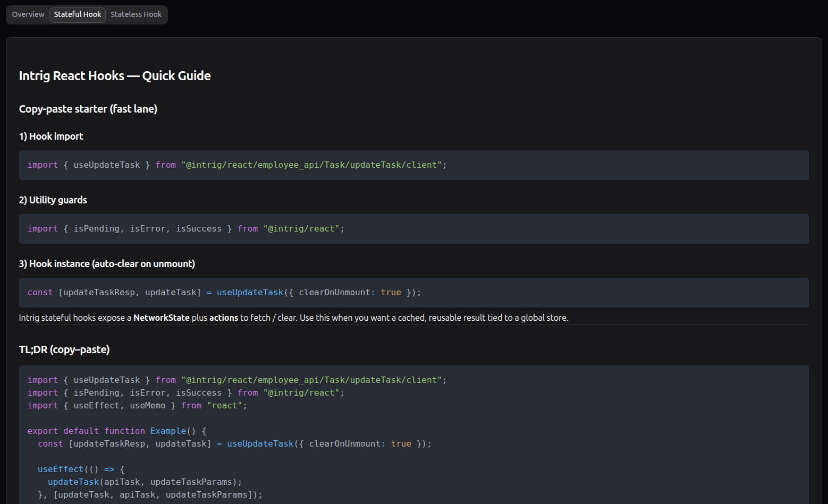Open the Stateless Hook tab
The image size is (828, 504).
[x=136, y=14]
